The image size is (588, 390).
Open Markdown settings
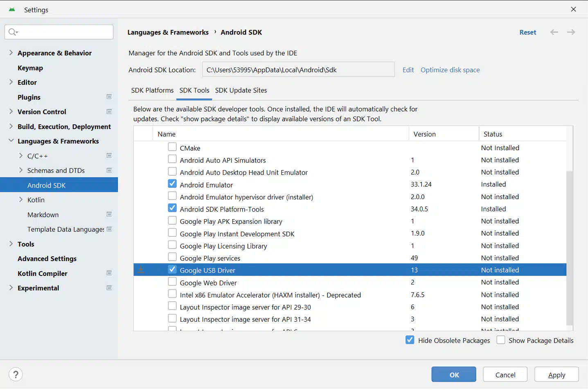43,215
